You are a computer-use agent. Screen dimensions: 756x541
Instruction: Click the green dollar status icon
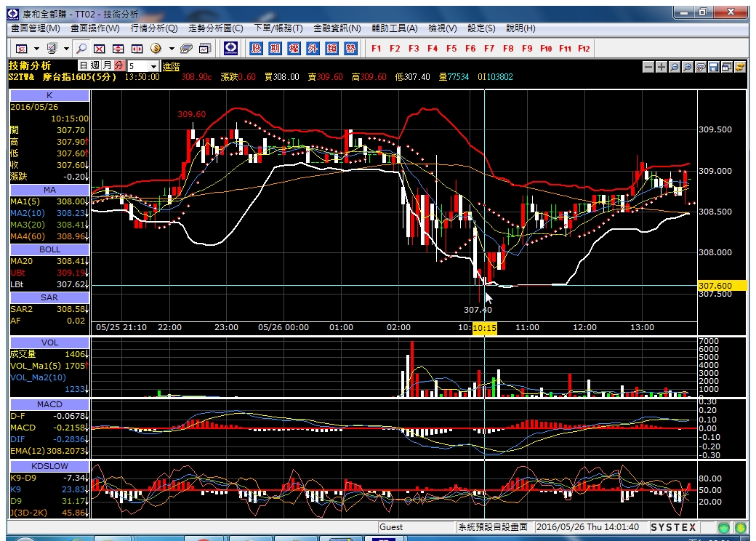coord(741,527)
